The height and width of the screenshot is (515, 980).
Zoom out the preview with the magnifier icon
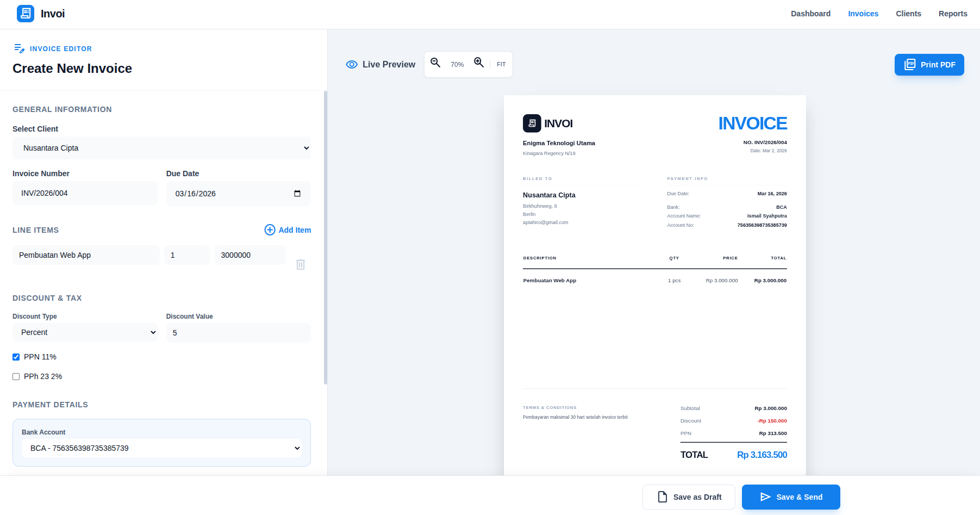[x=435, y=63]
